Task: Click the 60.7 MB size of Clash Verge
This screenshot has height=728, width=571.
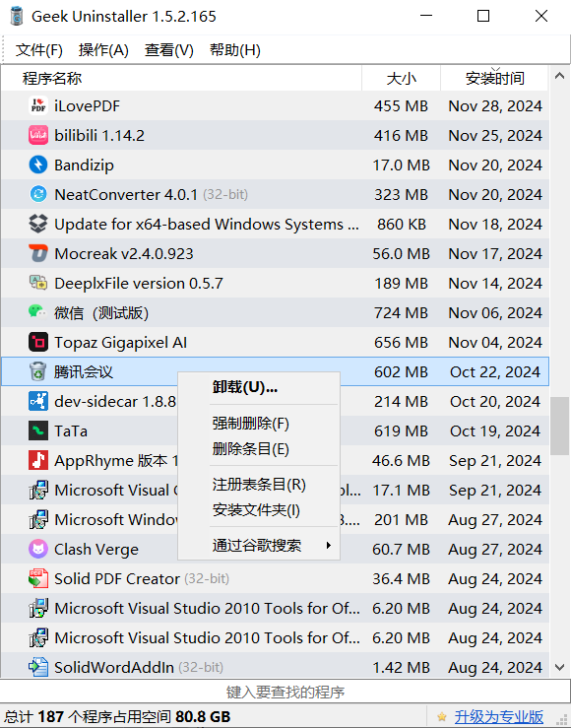Action: tap(402, 550)
